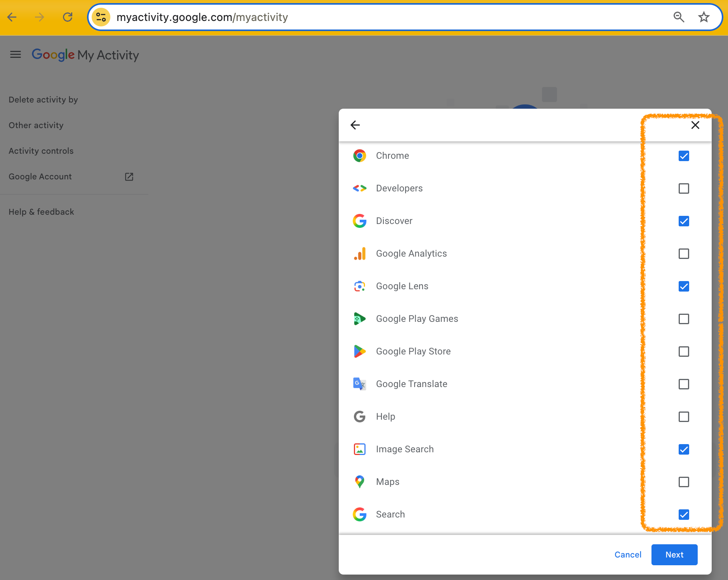Open the hamburger main menu
This screenshot has width=728, height=580.
(x=16, y=55)
